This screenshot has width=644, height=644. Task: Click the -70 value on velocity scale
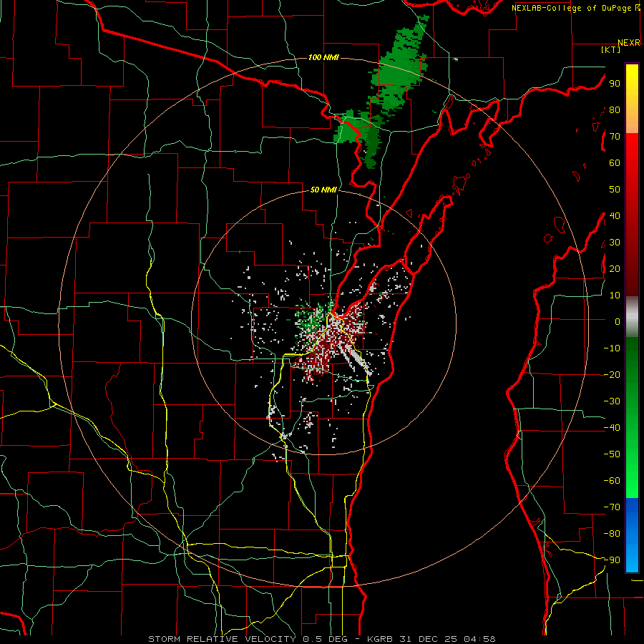point(612,507)
